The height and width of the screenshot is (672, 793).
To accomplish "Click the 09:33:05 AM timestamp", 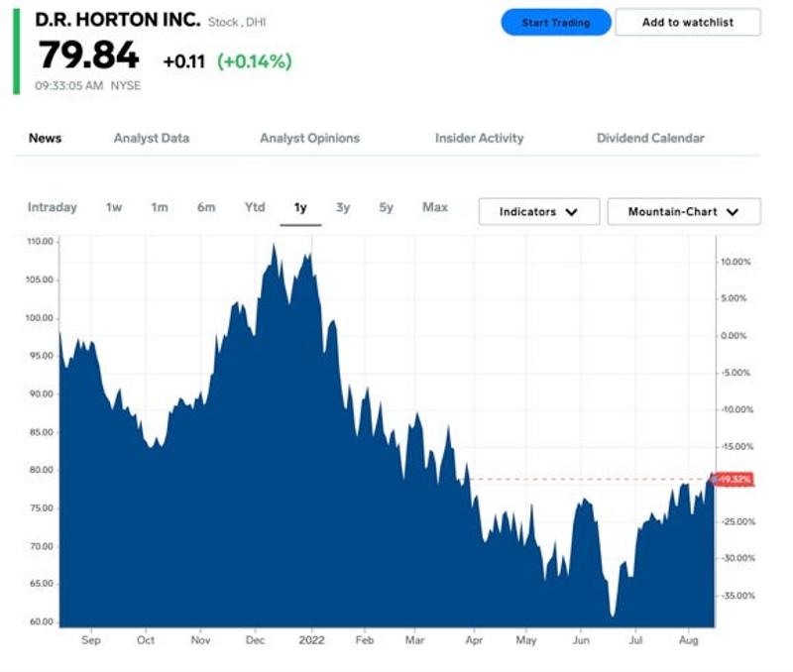I will [x=68, y=85].
